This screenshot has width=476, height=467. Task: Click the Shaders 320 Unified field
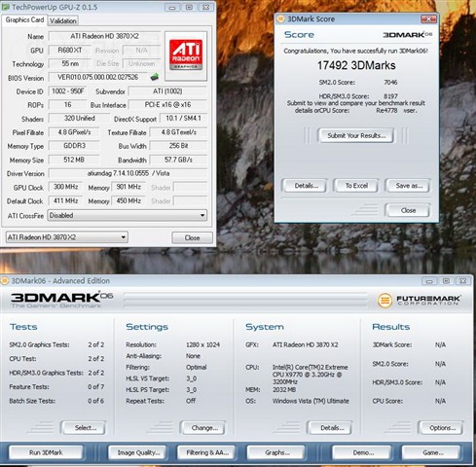point(79,119)
